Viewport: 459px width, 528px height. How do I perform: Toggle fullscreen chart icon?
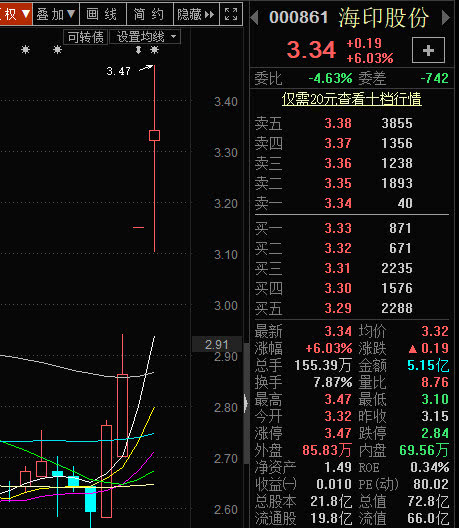point(231,14)
